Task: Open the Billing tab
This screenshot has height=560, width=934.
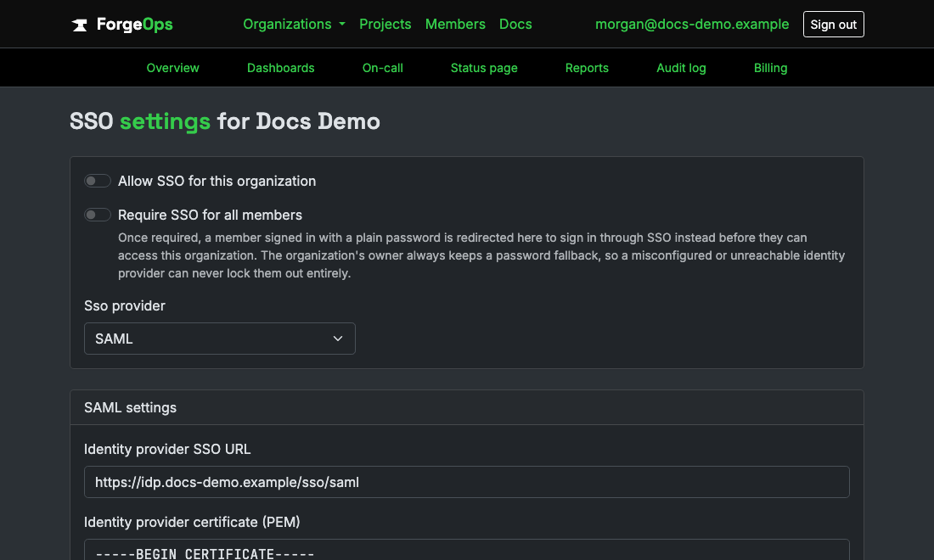Action: (770, 68)
